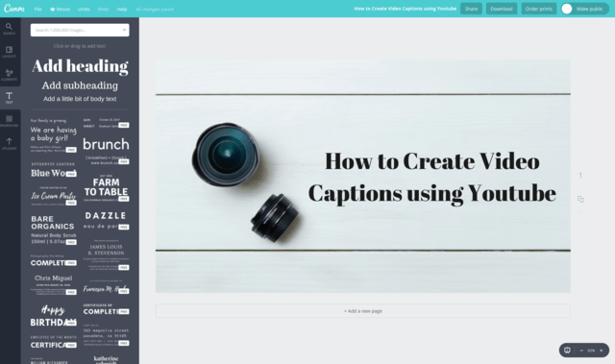Click the 'All changes saved' status
Image resolution: width=615 pixels, height=364 pixels.
pos(155,9)
